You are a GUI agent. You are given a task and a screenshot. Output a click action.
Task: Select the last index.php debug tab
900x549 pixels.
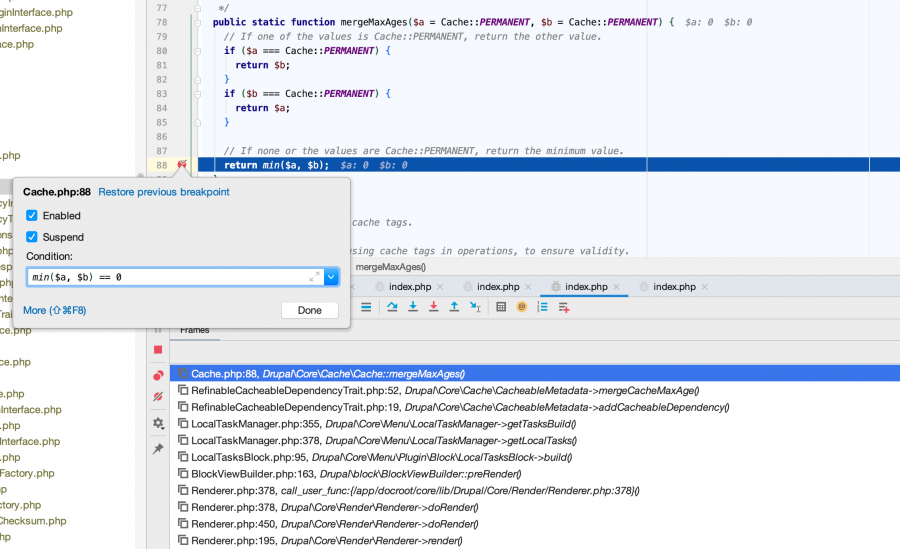674,287
